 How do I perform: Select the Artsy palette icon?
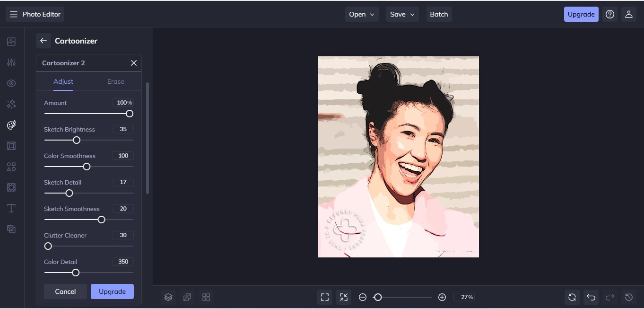click(11, 125)
